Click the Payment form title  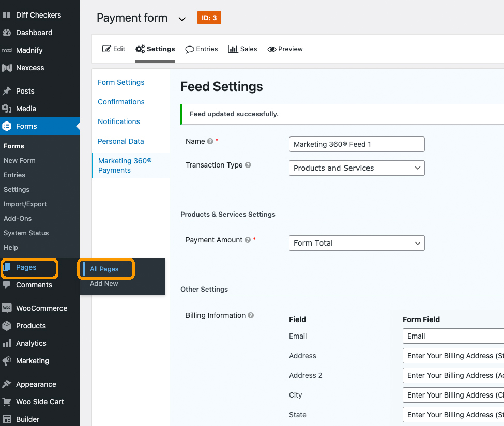click(x=132, y=18)
